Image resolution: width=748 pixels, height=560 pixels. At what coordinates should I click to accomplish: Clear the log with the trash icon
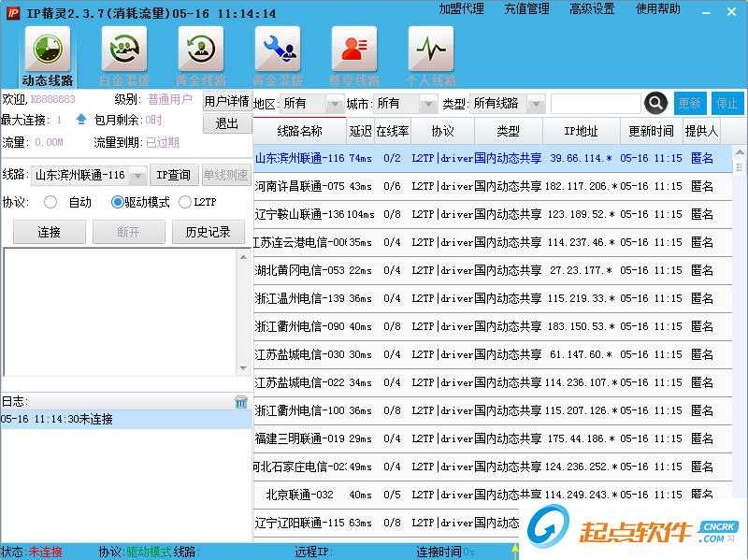(x=241, y=402)
